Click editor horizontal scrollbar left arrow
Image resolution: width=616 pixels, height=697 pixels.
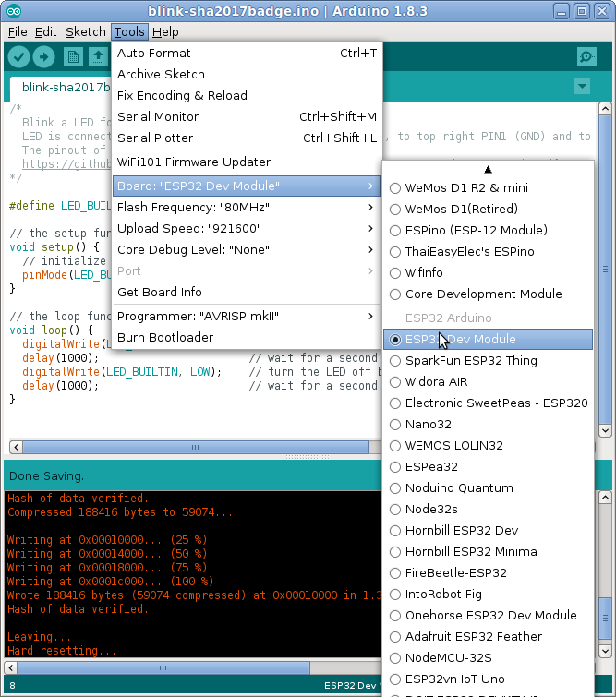pyautogui.click(x=16, y=447)
